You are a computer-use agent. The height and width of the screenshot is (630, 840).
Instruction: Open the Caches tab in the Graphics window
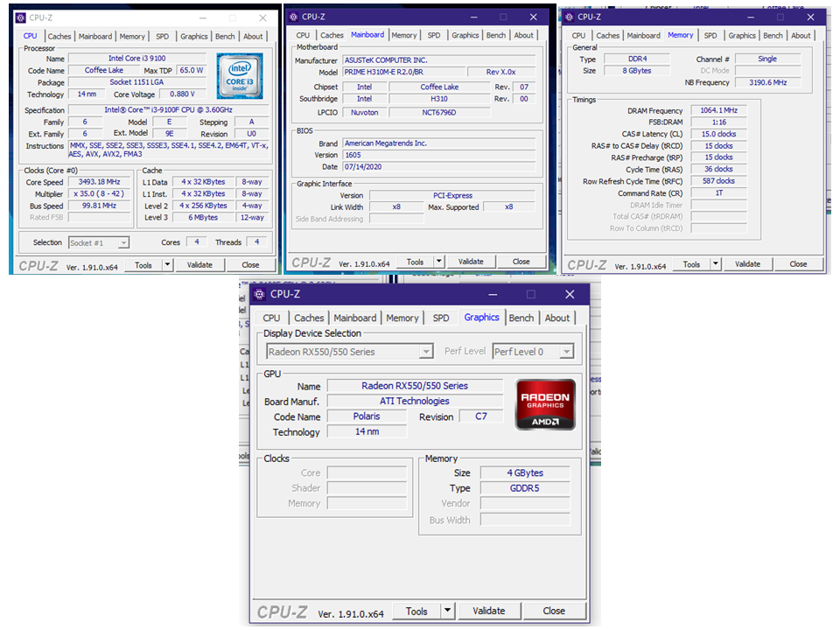click(x=309, y=318)
